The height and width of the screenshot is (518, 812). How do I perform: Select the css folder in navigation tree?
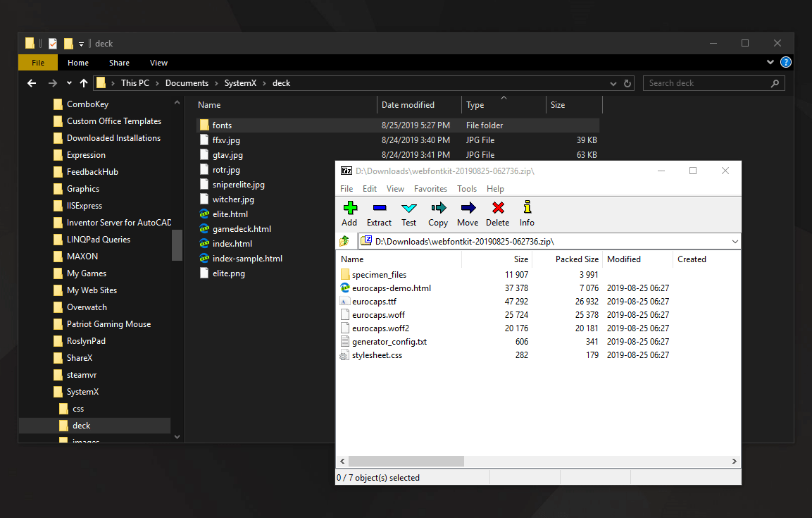78,409
